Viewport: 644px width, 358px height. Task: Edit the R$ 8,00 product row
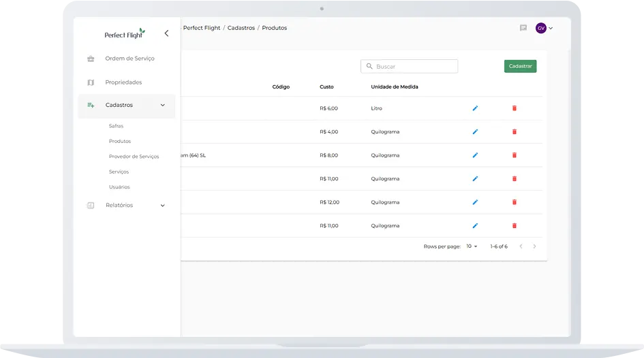[x=475, y=155]
